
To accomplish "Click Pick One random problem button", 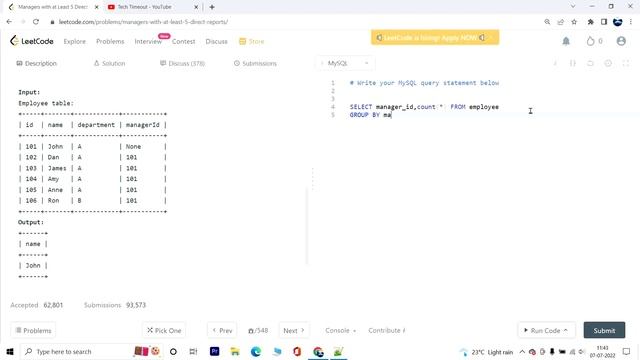I will (164, 330).
